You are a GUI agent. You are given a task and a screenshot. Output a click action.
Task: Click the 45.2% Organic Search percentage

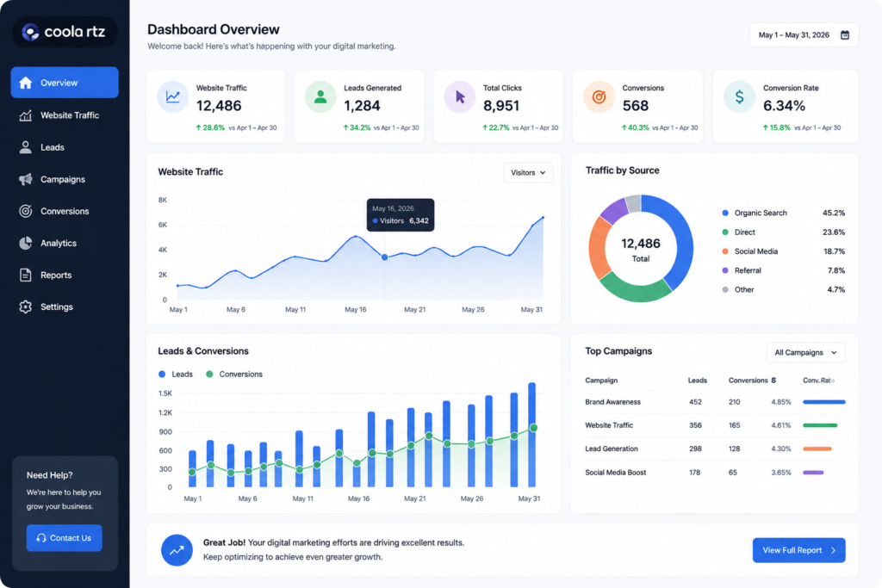(834, 213)
